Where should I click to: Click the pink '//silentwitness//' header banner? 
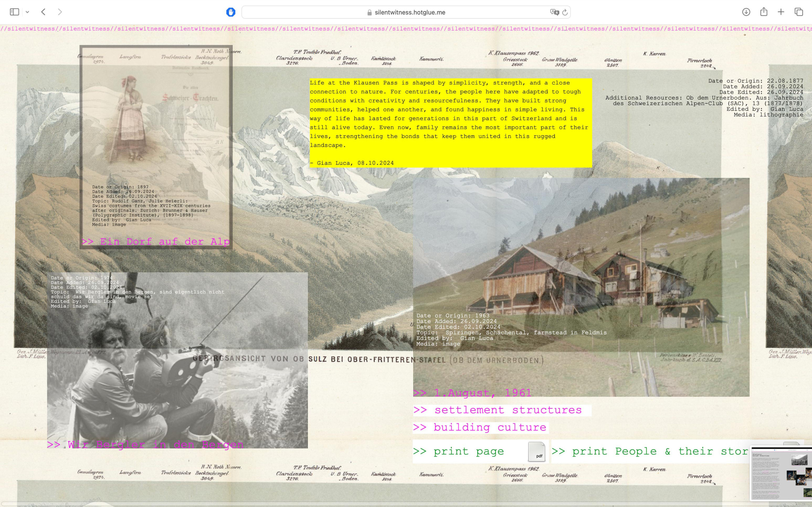[x=406, y=29]
